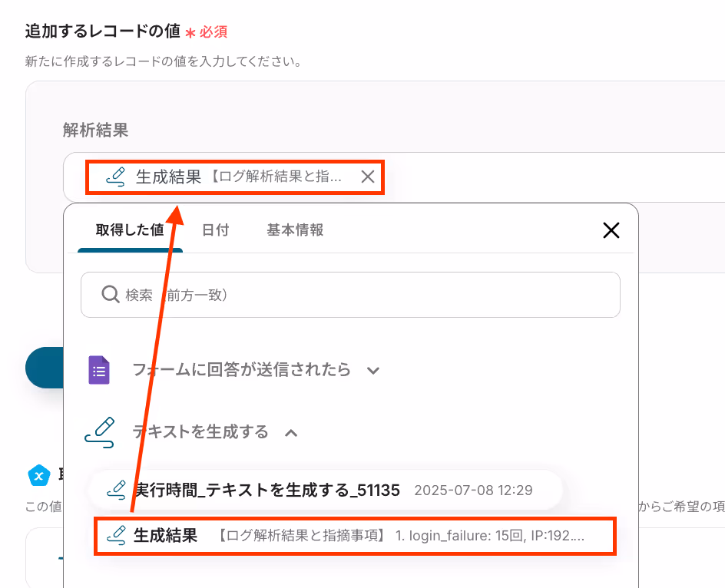Choose 実行時間_テキストを生成する_51135 value
Viewport: 725px width, 588px height.
pyautogui.click(x=326, y=490)
